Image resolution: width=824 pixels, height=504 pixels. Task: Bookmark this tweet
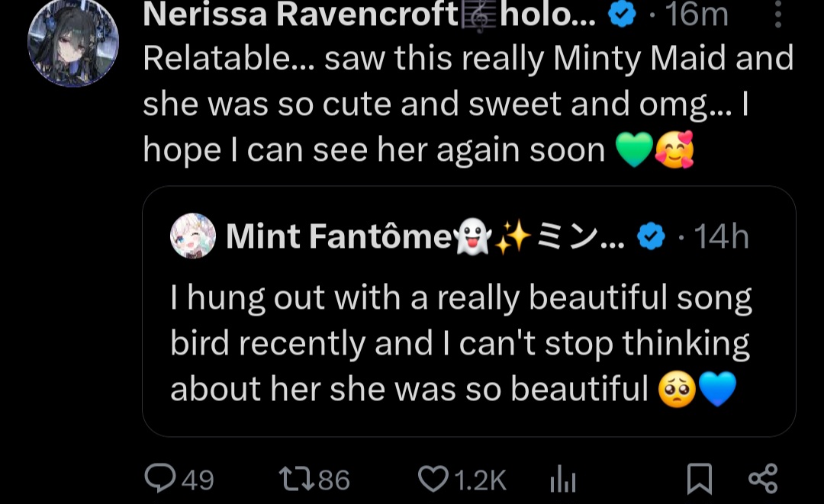(x=699, y=479)
